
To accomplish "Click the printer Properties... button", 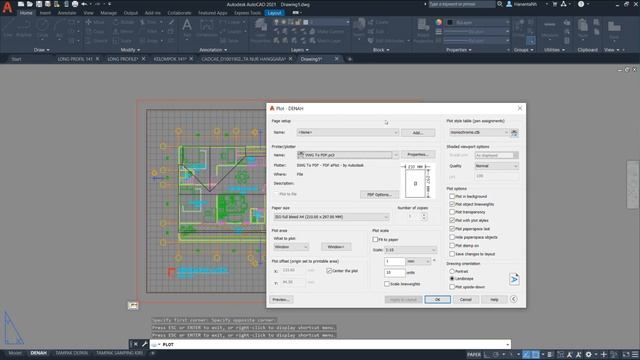I will (418, 155).
